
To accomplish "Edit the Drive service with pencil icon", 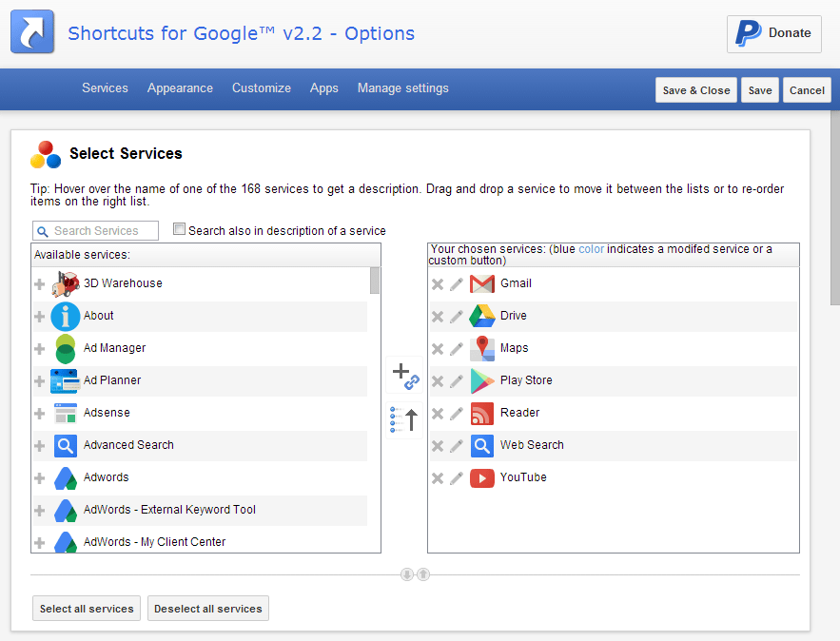I will [457, 317].
